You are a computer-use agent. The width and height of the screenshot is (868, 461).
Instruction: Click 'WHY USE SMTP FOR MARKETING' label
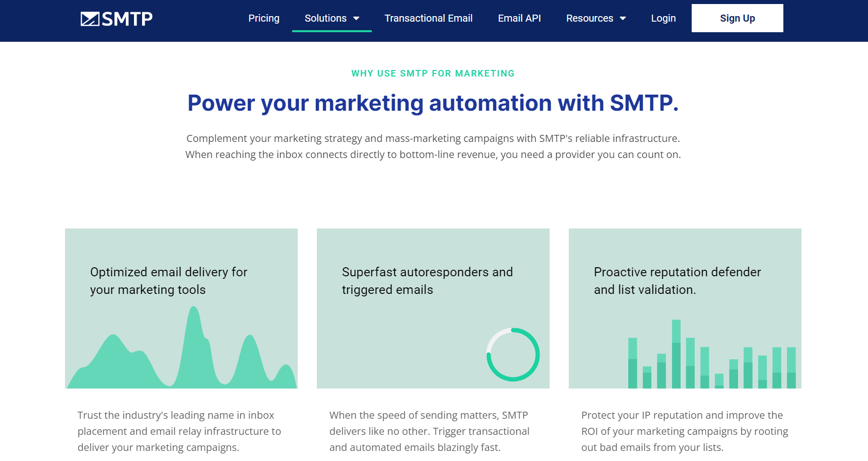433,73
